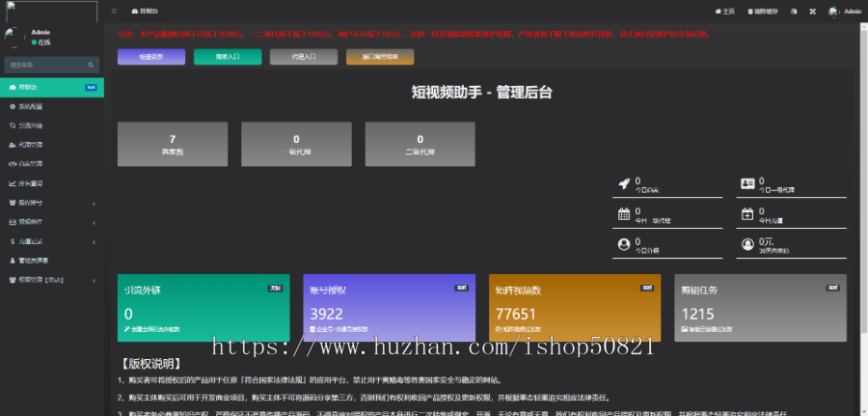Toggle fullscreen with the expand arrows icon
Viewport: 868px width, 416px height.
tap(813, 11)
